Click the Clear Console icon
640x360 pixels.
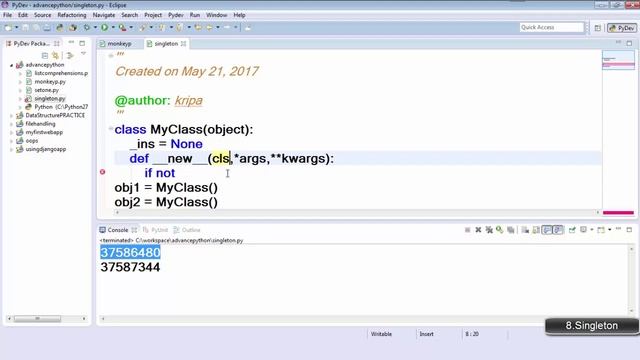tap(525, 230)
